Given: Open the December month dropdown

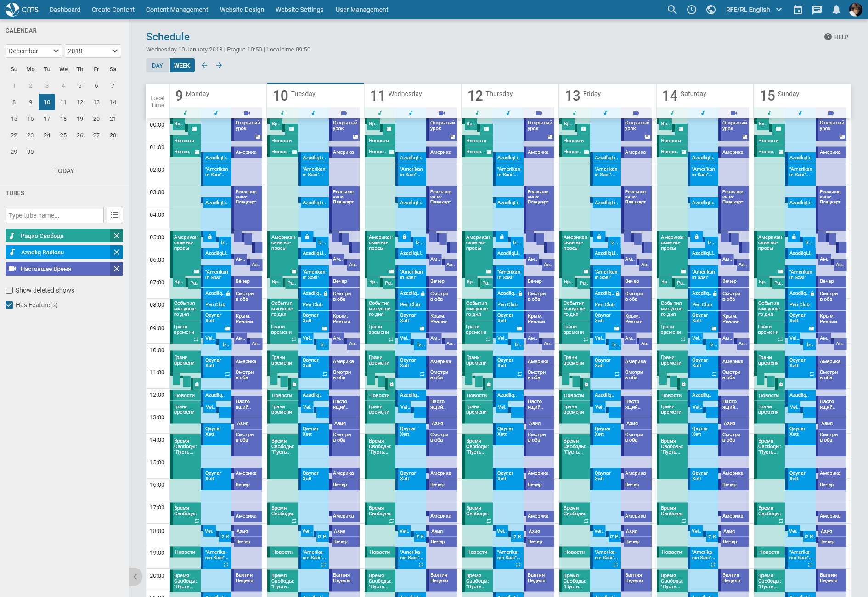Looking at the screenshot, I should 34,51.
